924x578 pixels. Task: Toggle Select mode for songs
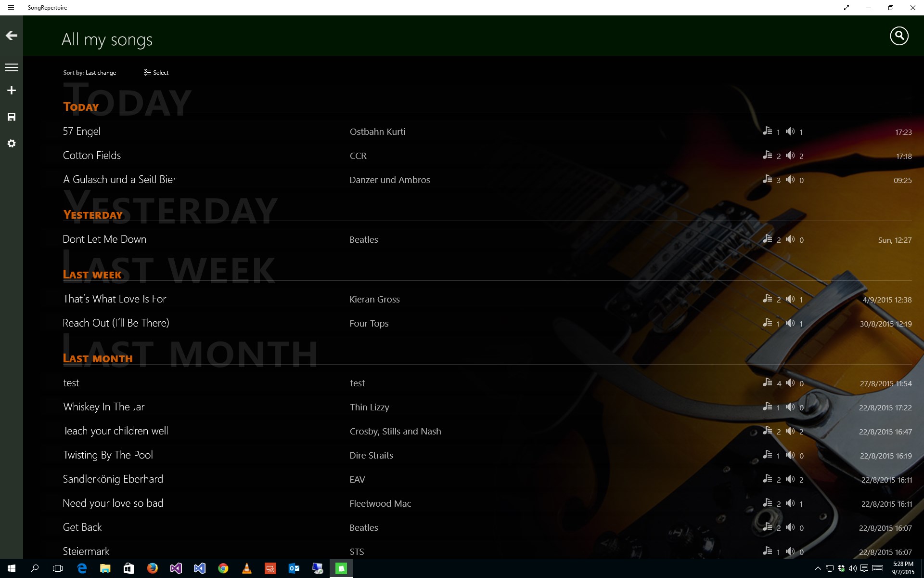156,73
